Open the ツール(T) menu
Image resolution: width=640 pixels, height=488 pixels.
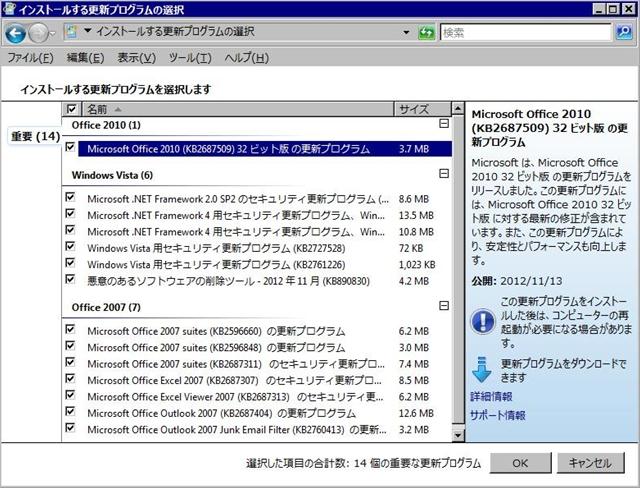(190, 58)
